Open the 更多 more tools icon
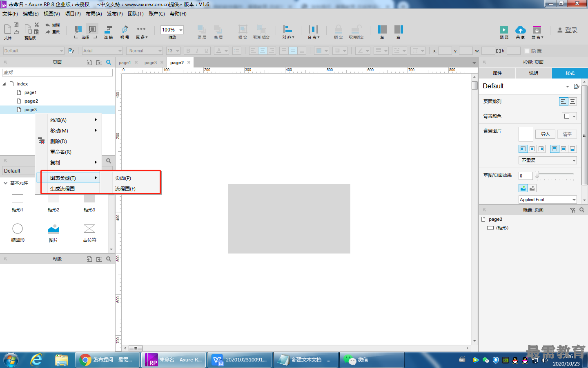588x368 pixels. [141, 29]
